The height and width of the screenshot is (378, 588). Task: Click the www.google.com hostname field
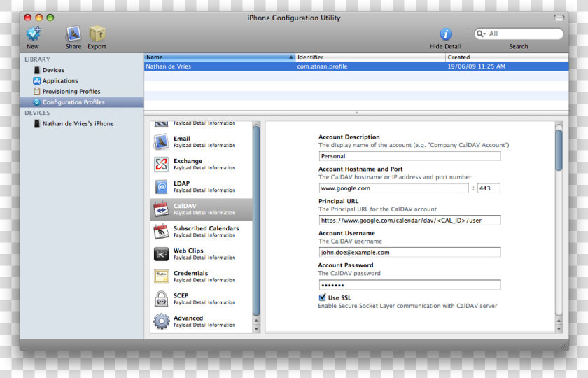coord(393,188)
